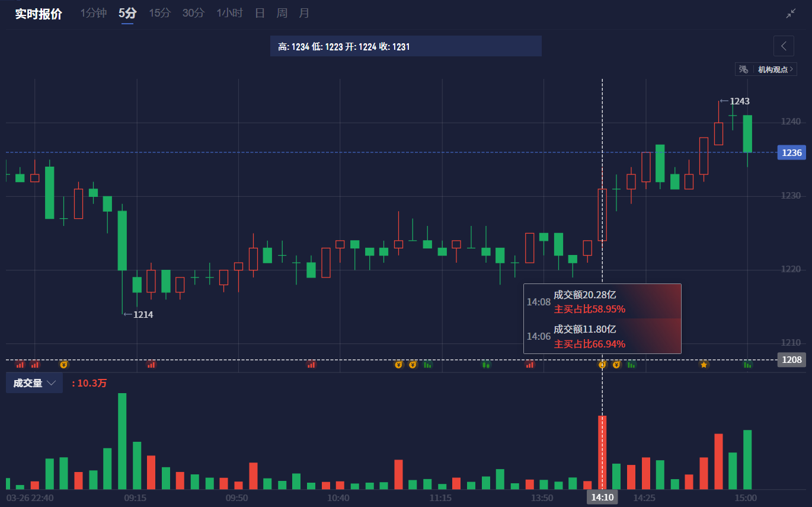Click red bar marker just before 13:50
The height and width of the screenshot is (507, 812).
pyautogui.click(x=529, y=364)
